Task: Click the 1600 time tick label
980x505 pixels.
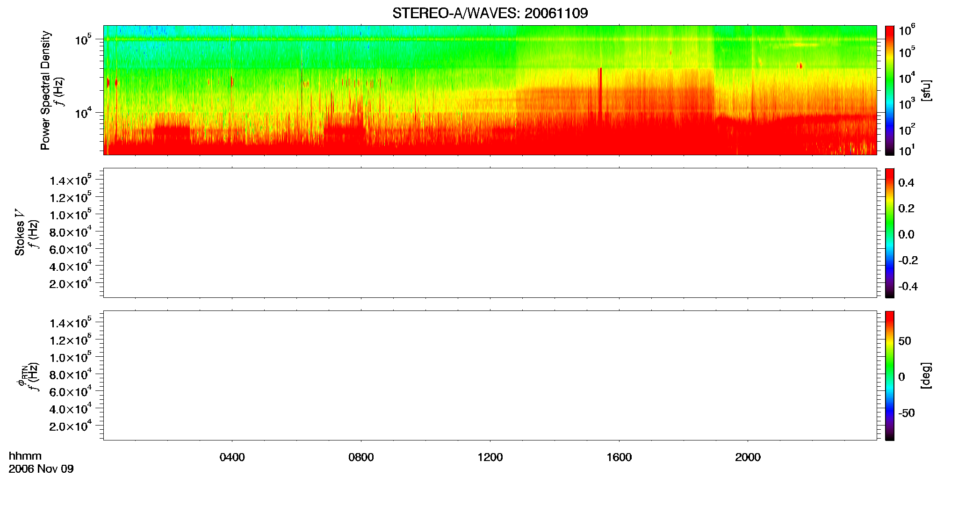Action: pyautogui.click(x=619, y=457)
